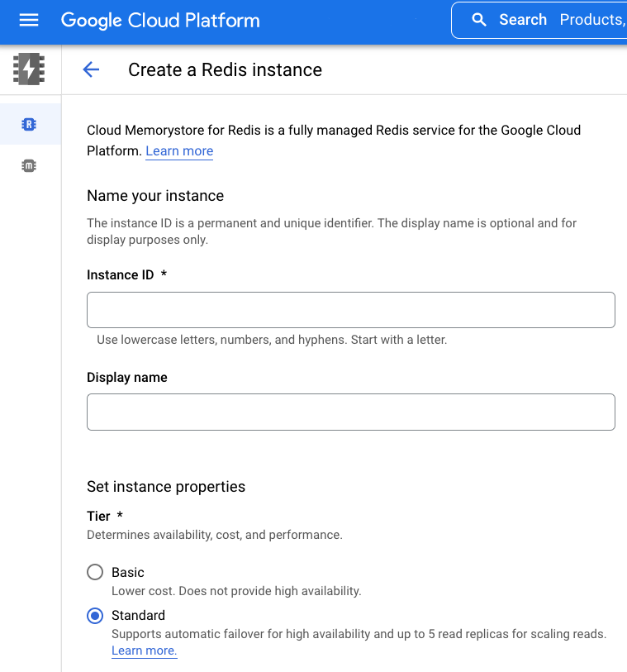Go back using the left arrow
The image size is (627, 672).
(x=91, y=70)
